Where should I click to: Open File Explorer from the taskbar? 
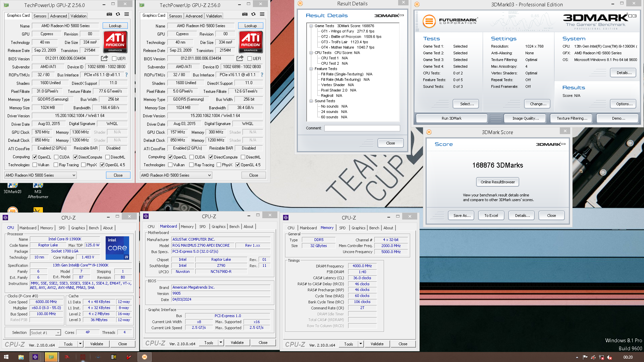pos(21,357)
